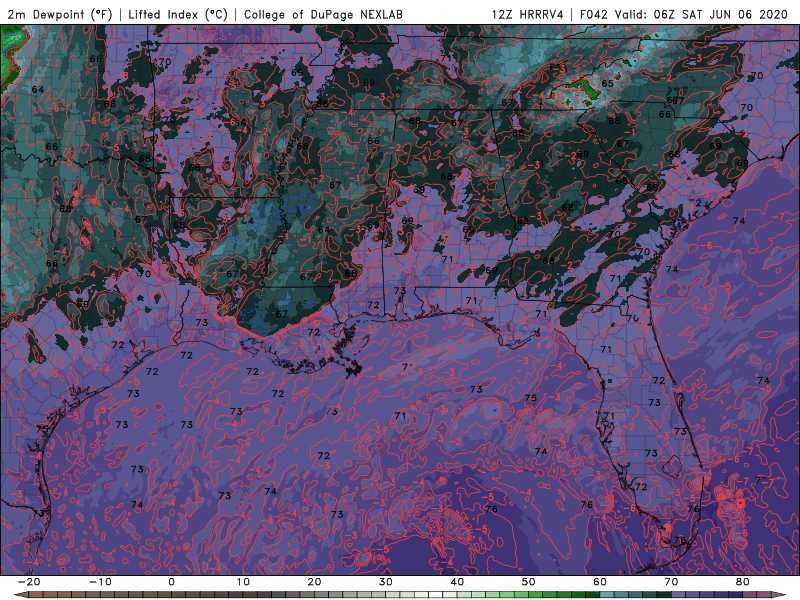The image size is (800, 600).
Task: Click the "Lifted Index (°C)" header label
Action: (x=178, y=14)
